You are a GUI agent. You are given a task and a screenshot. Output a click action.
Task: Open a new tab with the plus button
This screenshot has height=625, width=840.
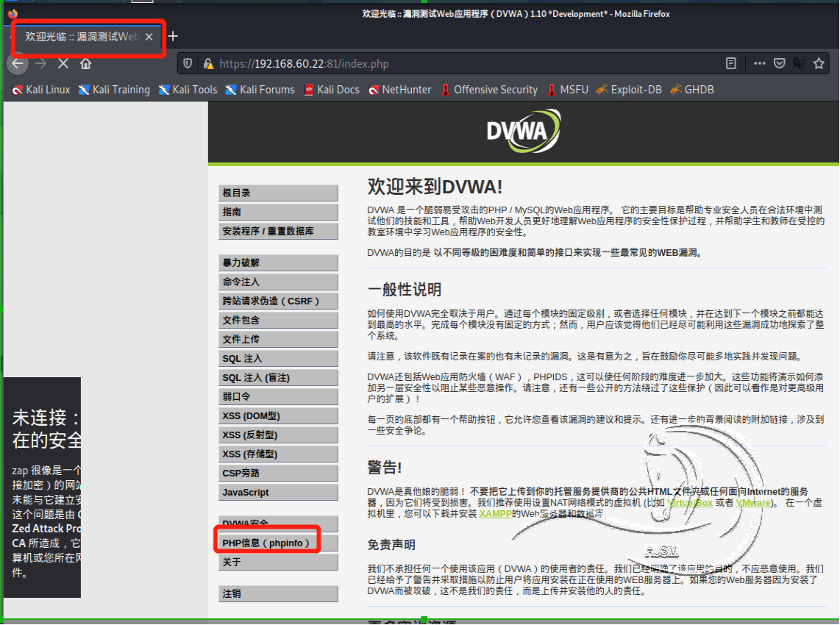click(x=172, y=37)
